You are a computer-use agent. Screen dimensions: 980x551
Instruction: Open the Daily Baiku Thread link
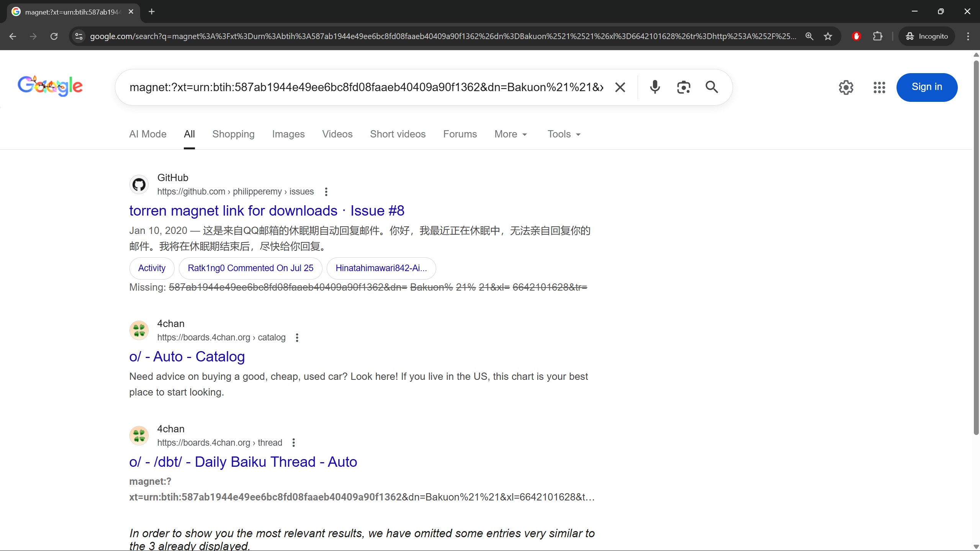pyautogui.click(x=243, y=462)
